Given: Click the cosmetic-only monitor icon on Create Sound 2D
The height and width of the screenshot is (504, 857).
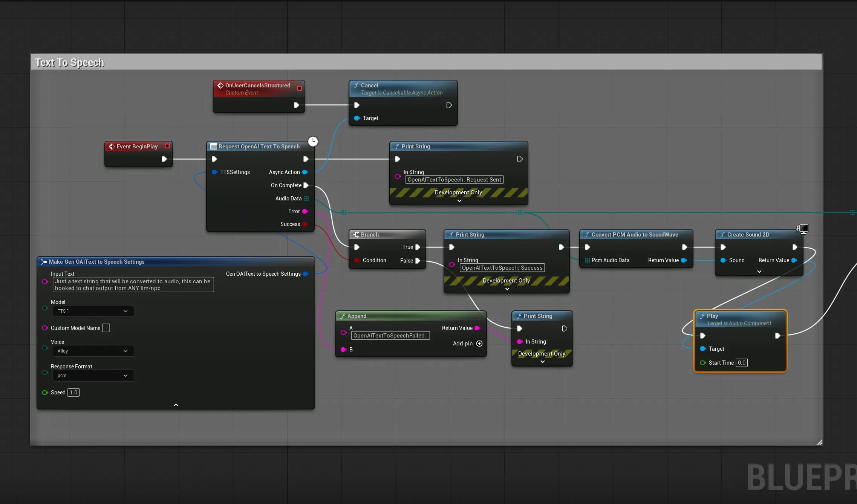Looking at the screenshot, I should [803, 229].
